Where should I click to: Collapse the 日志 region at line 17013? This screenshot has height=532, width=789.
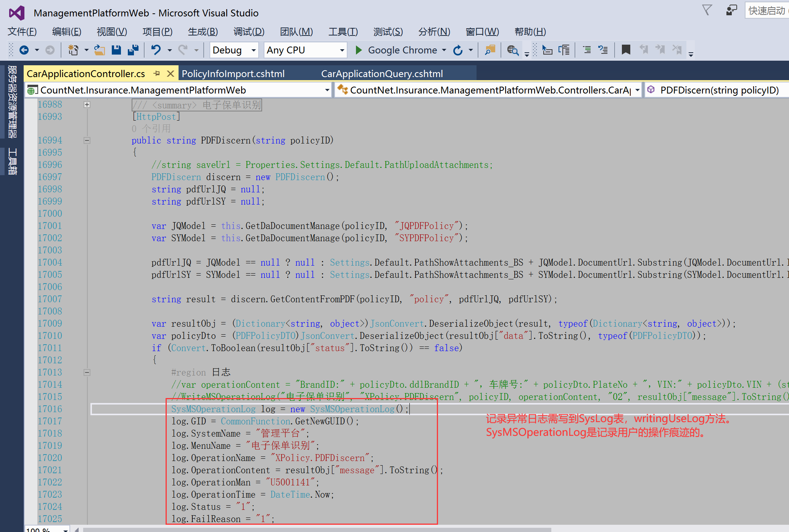click(x=87, y=372)
